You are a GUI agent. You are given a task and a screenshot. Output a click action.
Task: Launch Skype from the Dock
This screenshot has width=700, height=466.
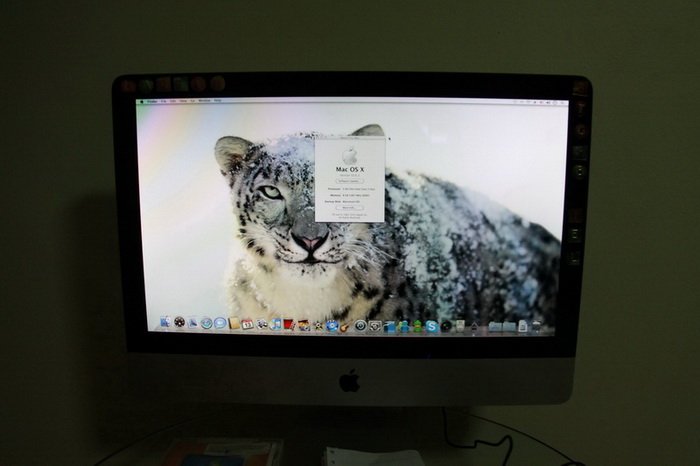431,326
